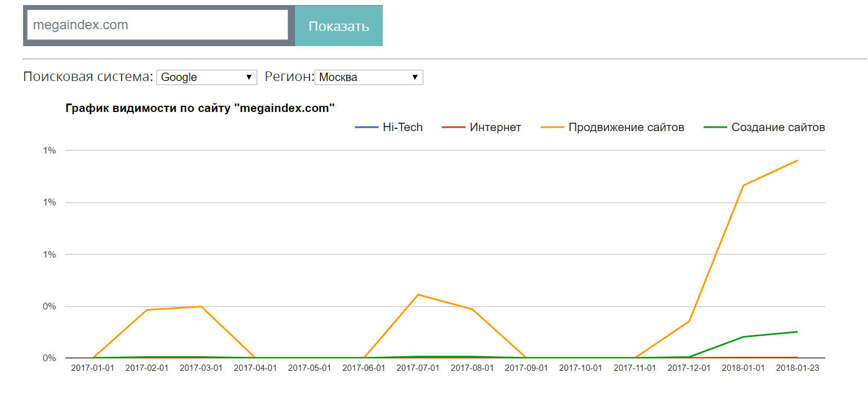Click the 2017-01-01 axis date label
Screen dimensions: 868x395
tap(92, 368)
